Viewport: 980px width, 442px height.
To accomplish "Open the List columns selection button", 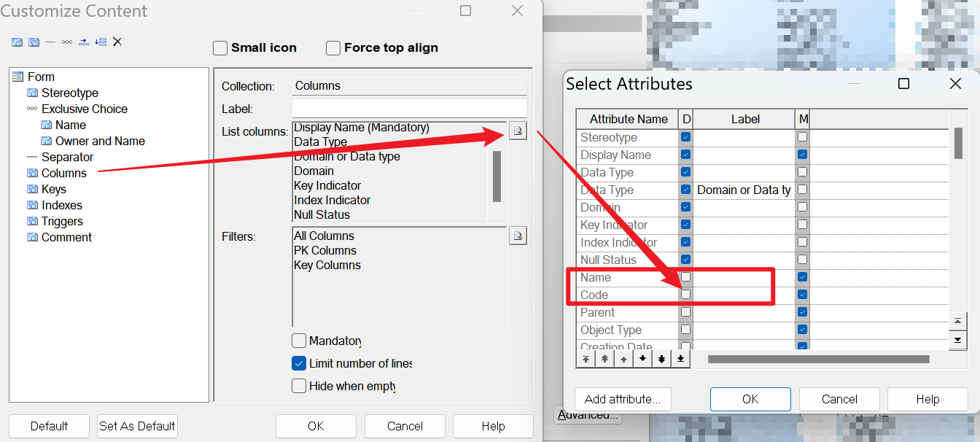I will pyautogui.click(x=518, y=131).
